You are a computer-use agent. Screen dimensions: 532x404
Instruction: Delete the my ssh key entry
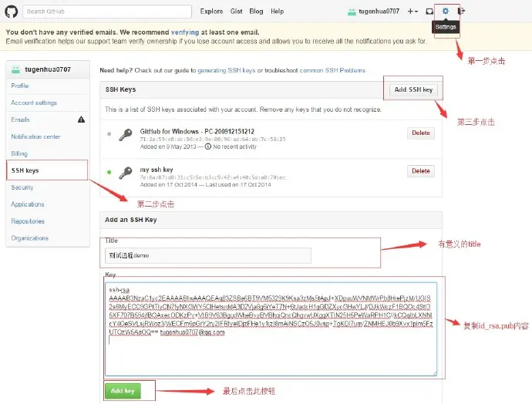click(421, 171)
